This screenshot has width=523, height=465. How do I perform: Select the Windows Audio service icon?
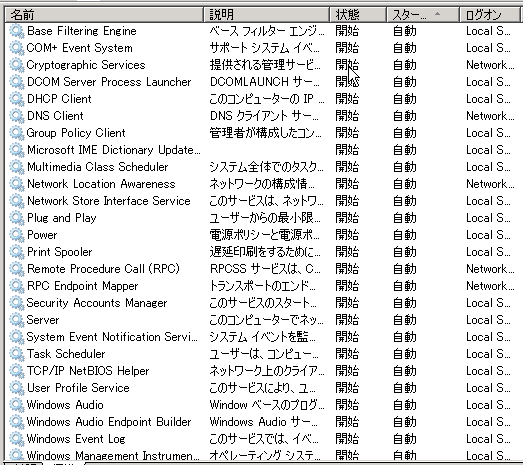tap(16, 405)
